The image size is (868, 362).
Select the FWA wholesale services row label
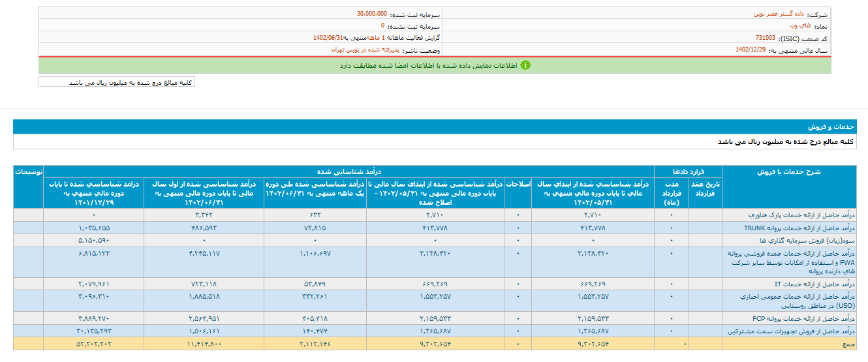(x=790, y=262)
